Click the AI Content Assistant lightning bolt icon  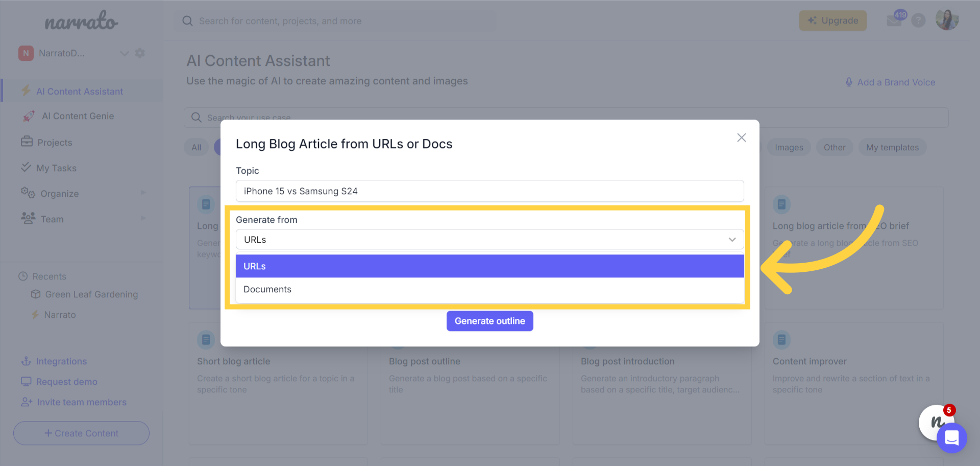tap(26, 91)
